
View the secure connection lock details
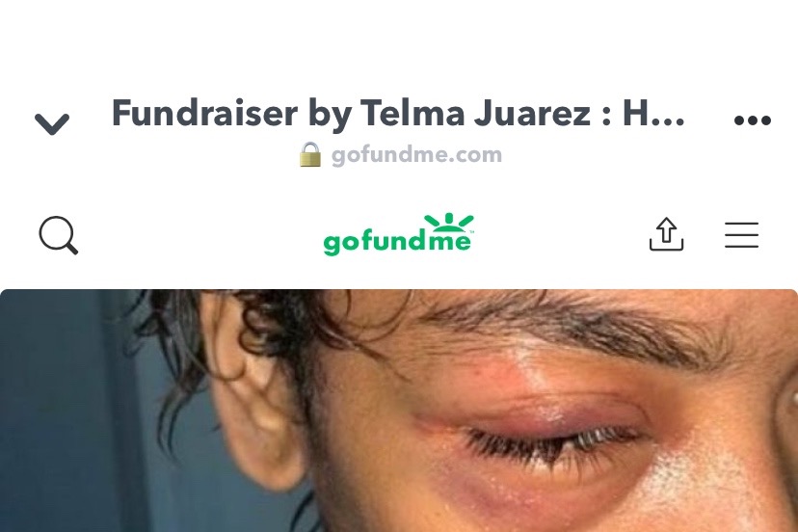tap(310, 155)
